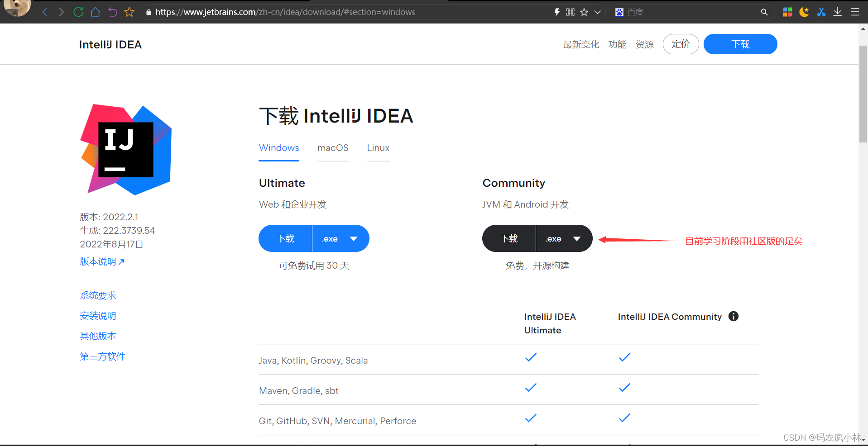This screenshot has width=868, height=446.
Task: Click the scrollbar up arrow
Action: click(x=863, y=28)
